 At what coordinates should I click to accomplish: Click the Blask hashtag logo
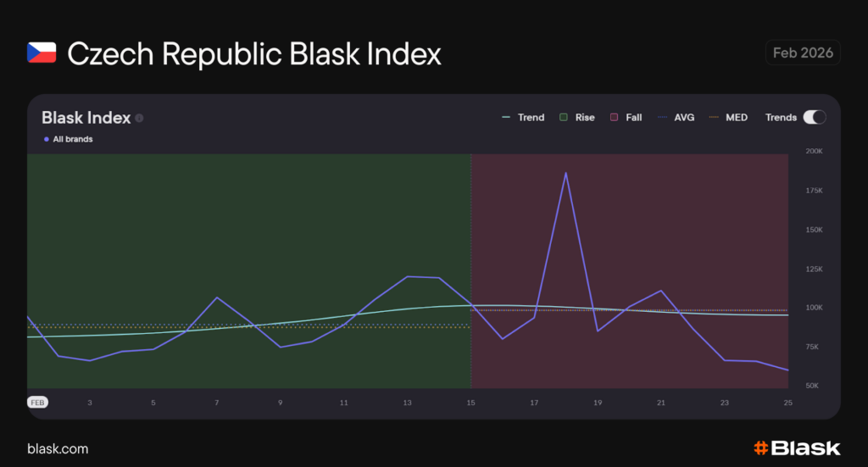point(760,448)
